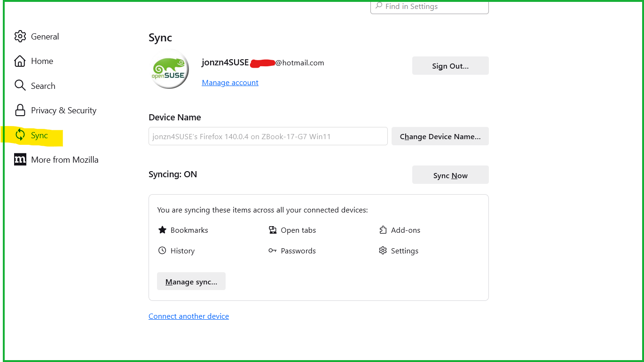Click the General gear icon

click(20, 36)
